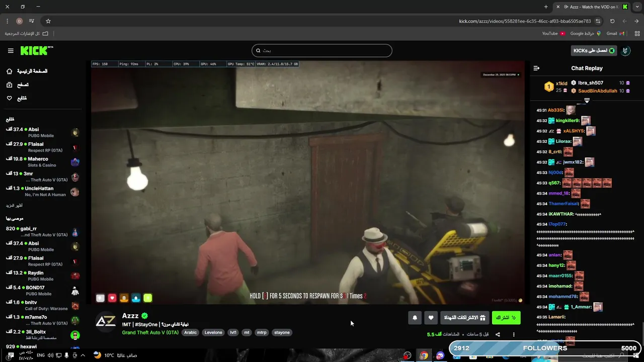Reload the page
The width and height of the screenshot is (644, 362).
[612, 21]
